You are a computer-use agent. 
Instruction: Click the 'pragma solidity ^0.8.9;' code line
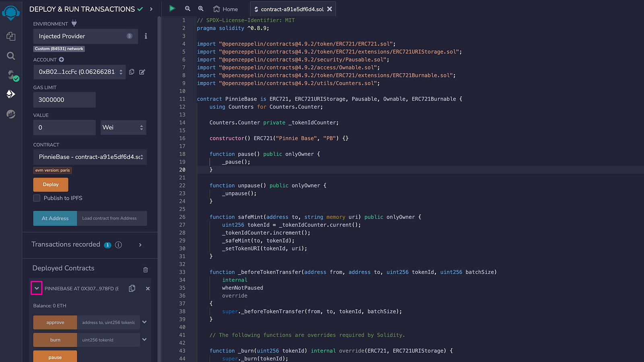(x=233, y=28)
